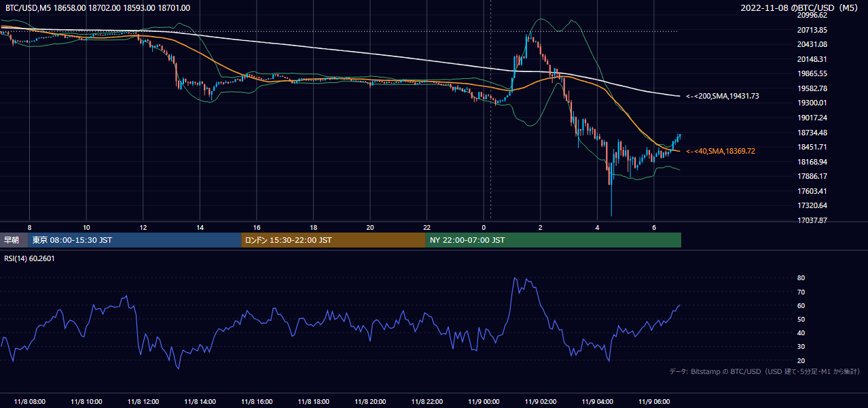The width and height of the screenshot is (868, 408).
Task: Click price axis value 19300.01
Action: click(x=812, y=103)
